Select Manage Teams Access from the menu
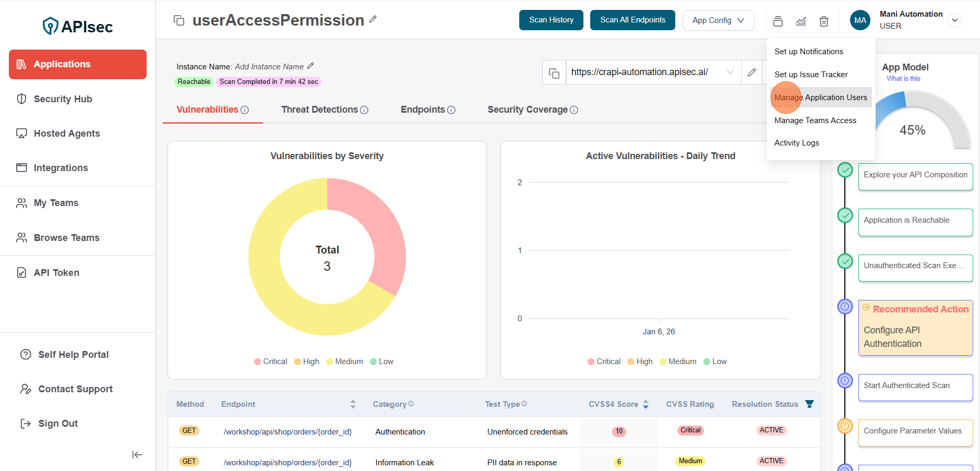Viewport: 980px width, 471px height. 815,120
